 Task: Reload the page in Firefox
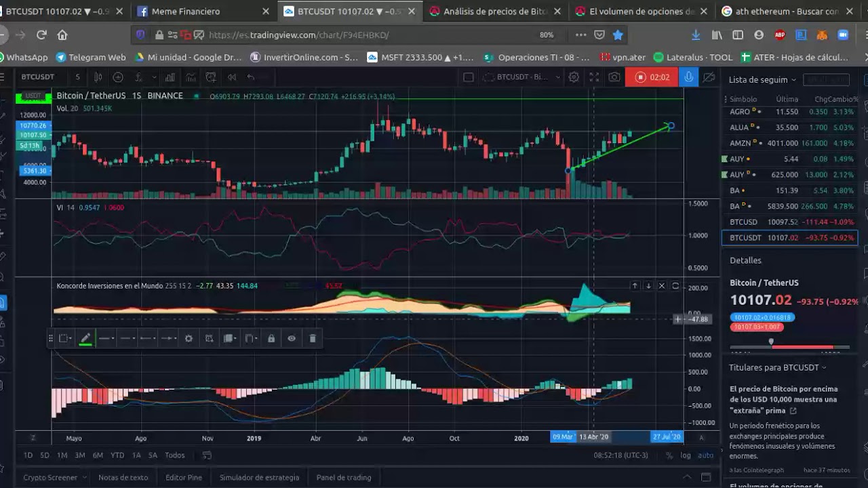41,35
